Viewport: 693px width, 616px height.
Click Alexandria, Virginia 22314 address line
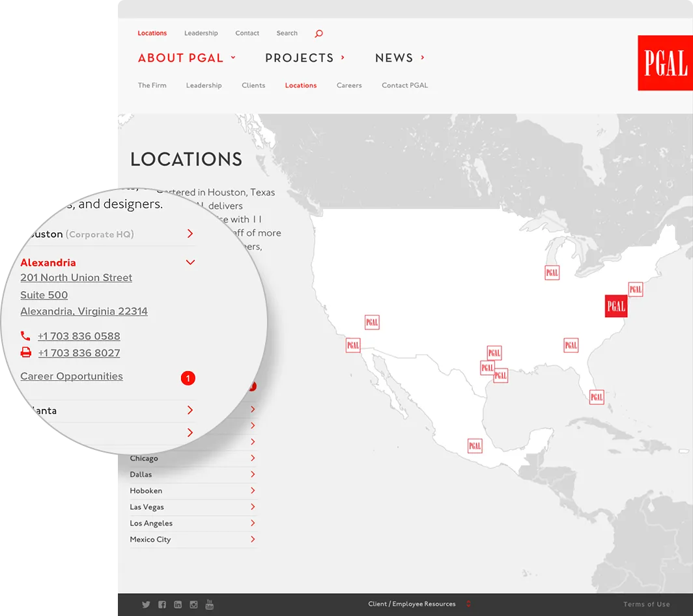[x=84, y=311]
